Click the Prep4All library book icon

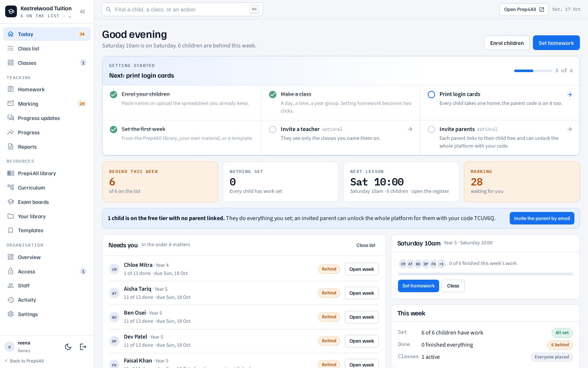pos(11,173)
